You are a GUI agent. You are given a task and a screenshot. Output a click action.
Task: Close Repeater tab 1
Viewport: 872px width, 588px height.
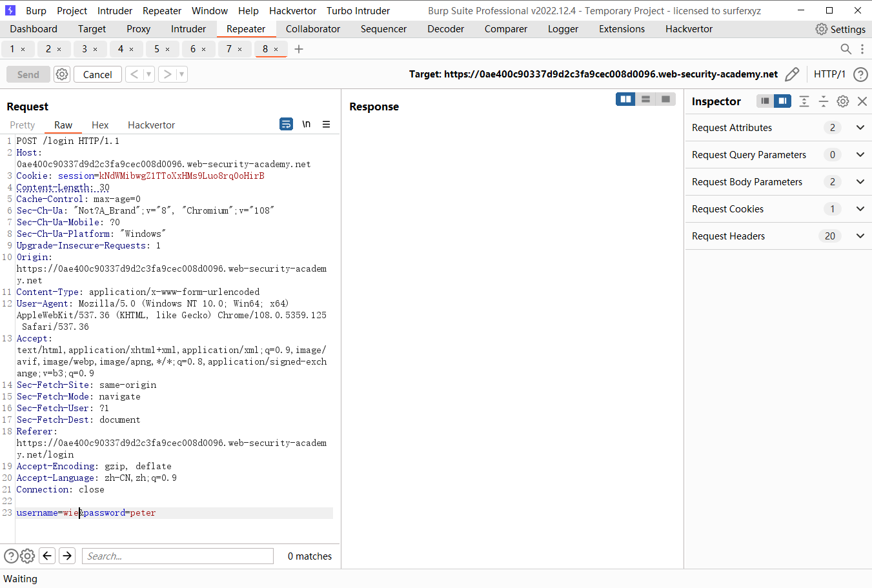click(x=23, y=49)
